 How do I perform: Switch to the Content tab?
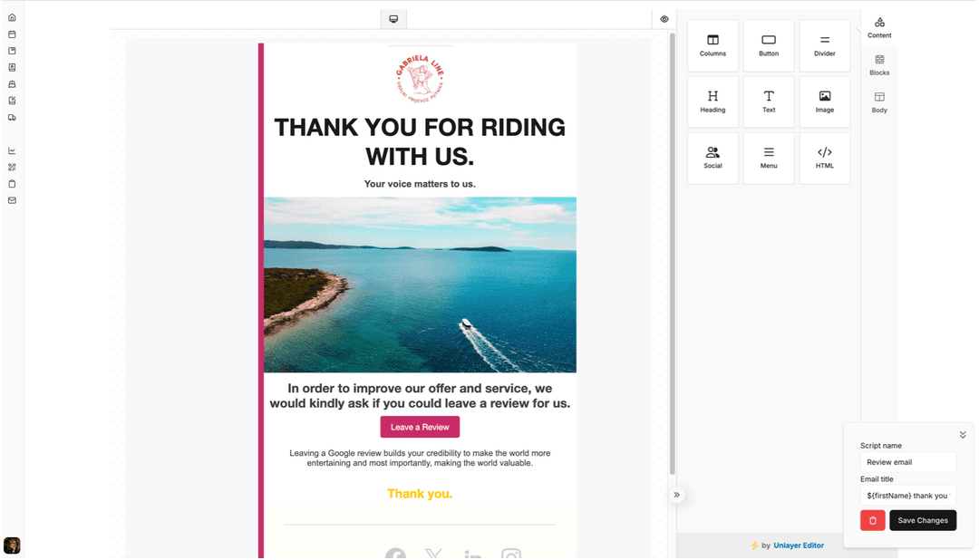point(879,28)
